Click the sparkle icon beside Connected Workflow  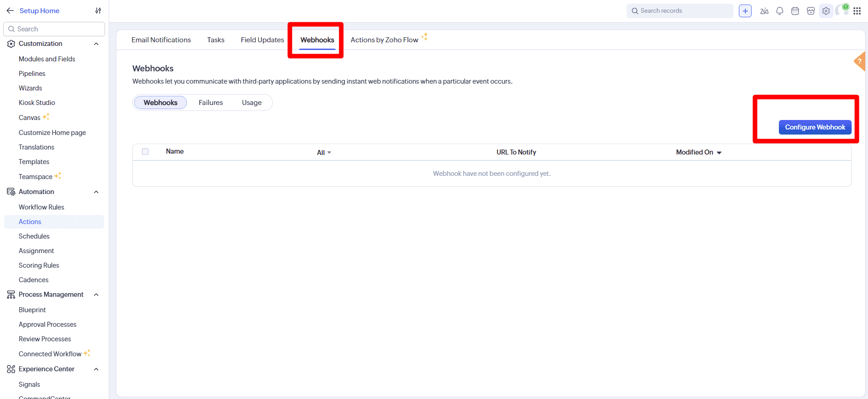click(x=87, y=353)
